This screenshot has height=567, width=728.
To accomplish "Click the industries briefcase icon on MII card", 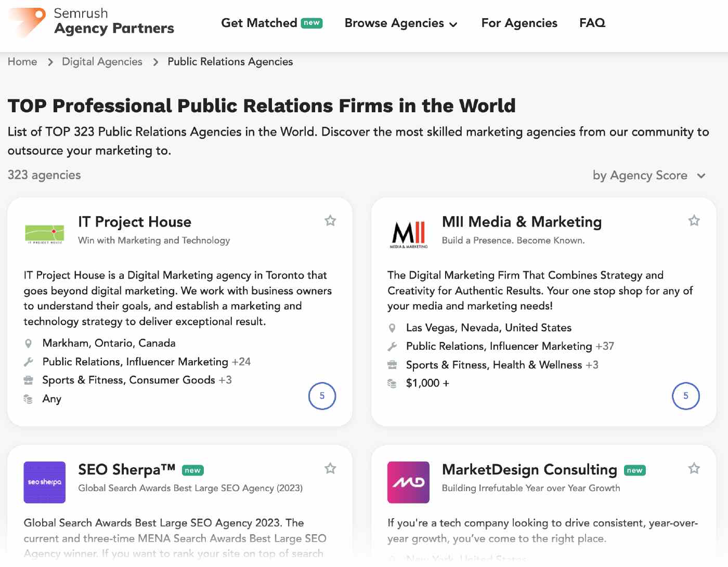I will 392,365.
